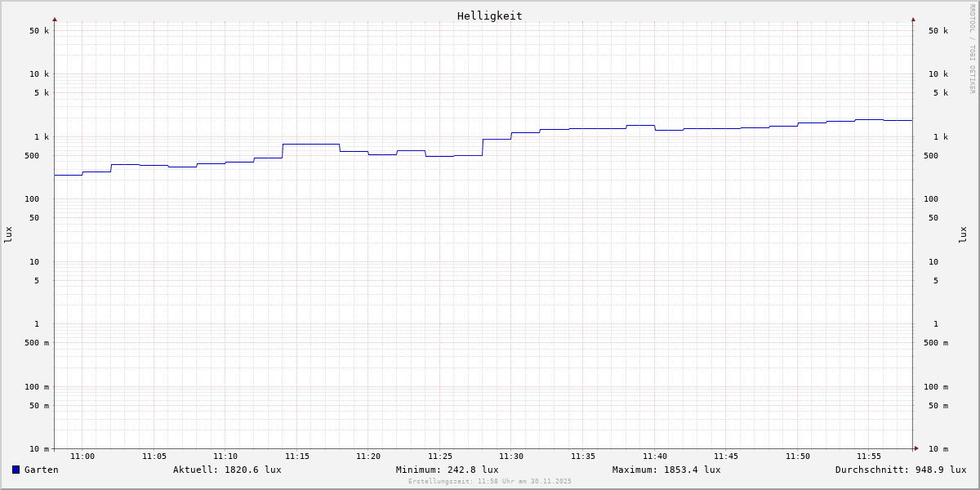The height and width of the screenshot is (490, 980).
Task: Click the left lux axis label
Action: 8,234
